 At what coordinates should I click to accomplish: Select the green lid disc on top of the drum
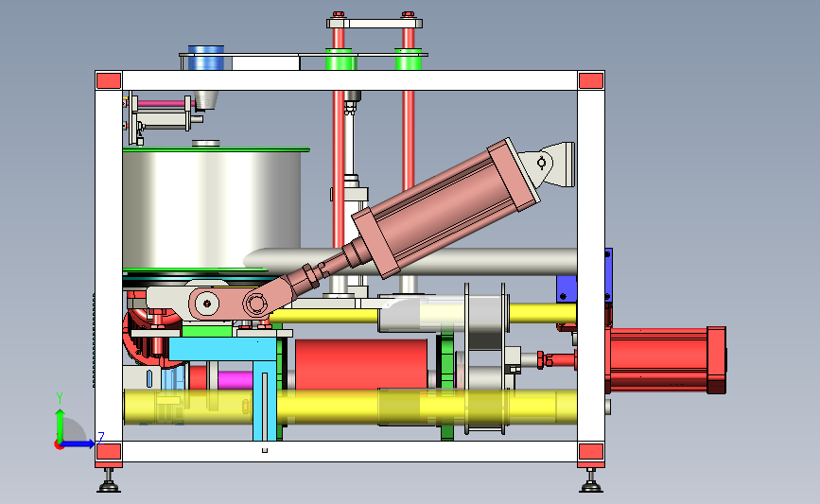[x=217, y=150]
